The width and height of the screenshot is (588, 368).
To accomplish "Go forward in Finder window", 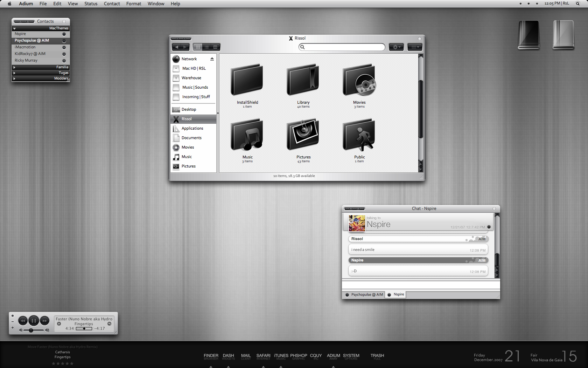I will point(185,47).
